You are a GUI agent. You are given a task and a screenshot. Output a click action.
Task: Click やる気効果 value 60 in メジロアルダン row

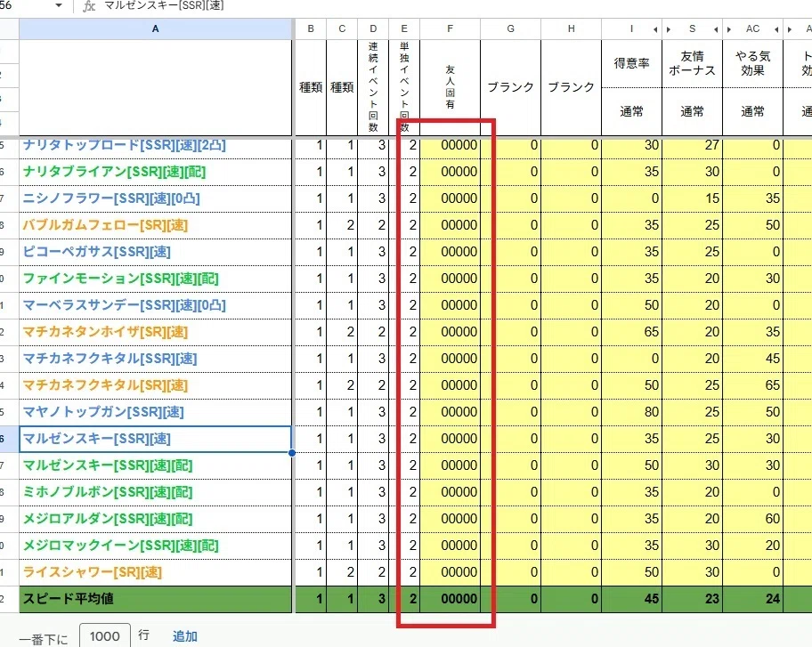point(753,519)
